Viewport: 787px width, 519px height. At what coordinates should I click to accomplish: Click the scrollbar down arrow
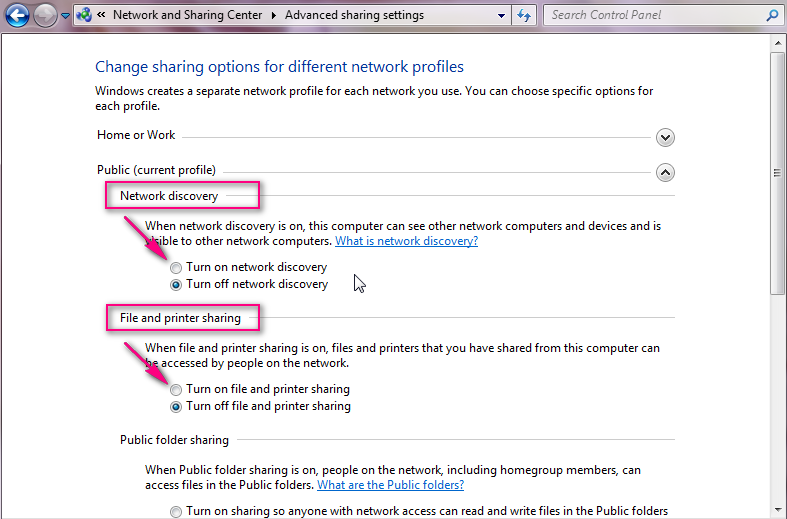(778, 510)
